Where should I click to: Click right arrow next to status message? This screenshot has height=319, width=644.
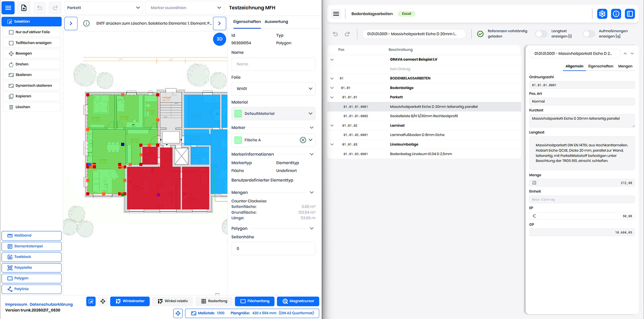pyautogui.click(x=219, y=23)
